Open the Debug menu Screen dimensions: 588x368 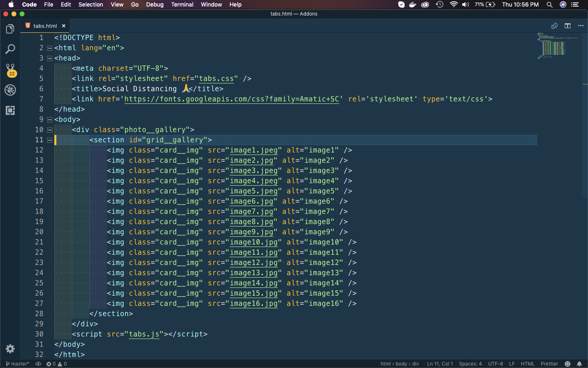pyautogui.click(x=155, y=4)
